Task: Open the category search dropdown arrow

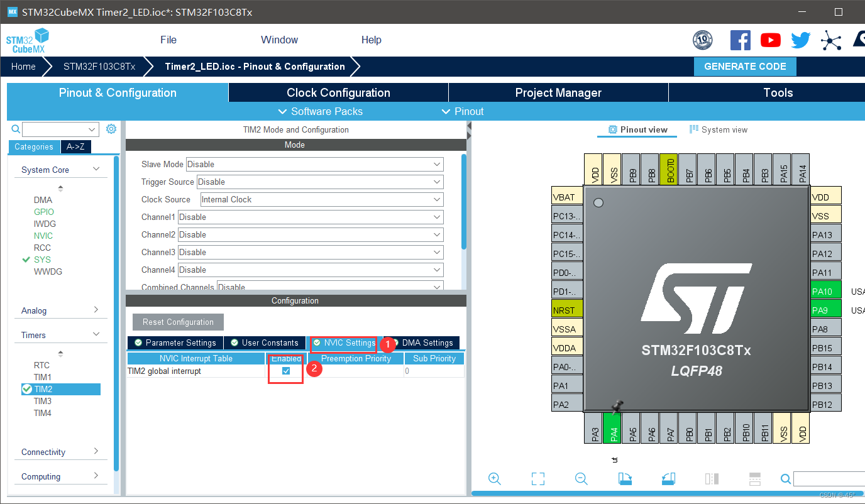Action: pyautogui.click(x=92, y=129)
